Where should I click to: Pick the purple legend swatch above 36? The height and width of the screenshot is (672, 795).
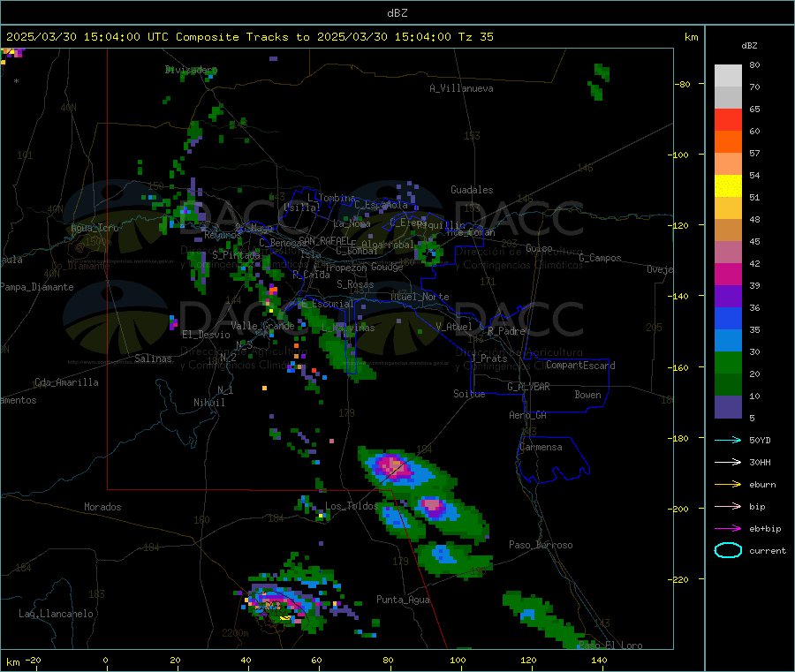click(x=728, y=297)
